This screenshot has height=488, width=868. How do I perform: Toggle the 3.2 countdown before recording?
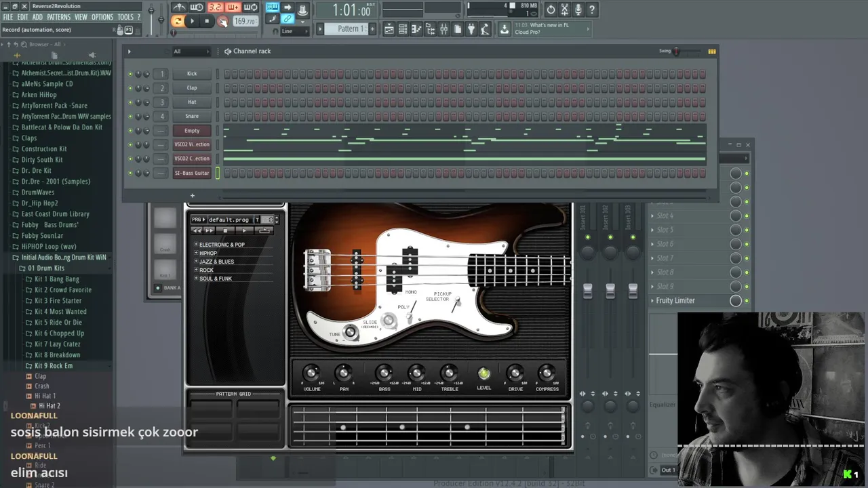tap(215, 7)
